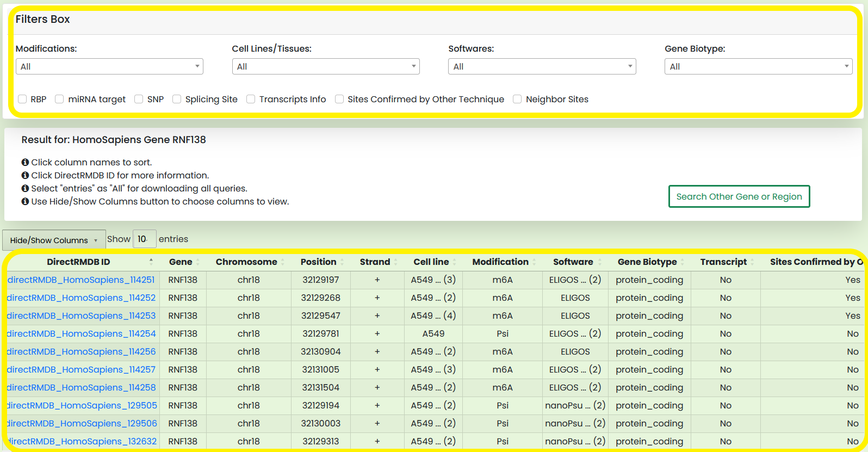
Task: Toggle the RBP checkbox
Action: pyautogui.click(x=22, y=99)
